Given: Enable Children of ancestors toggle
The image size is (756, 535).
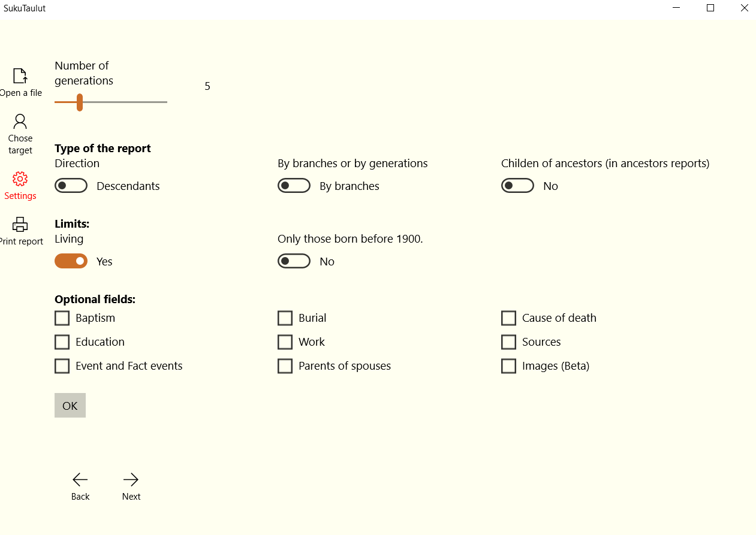Looking at the screenshot, I should click(x=517, y=186).
